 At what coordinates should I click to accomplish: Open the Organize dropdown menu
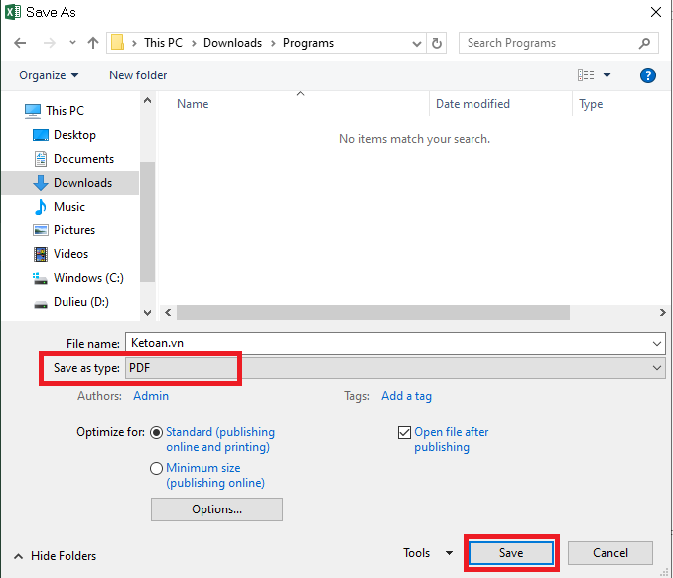pyautogui.click(x=48, y=75)
